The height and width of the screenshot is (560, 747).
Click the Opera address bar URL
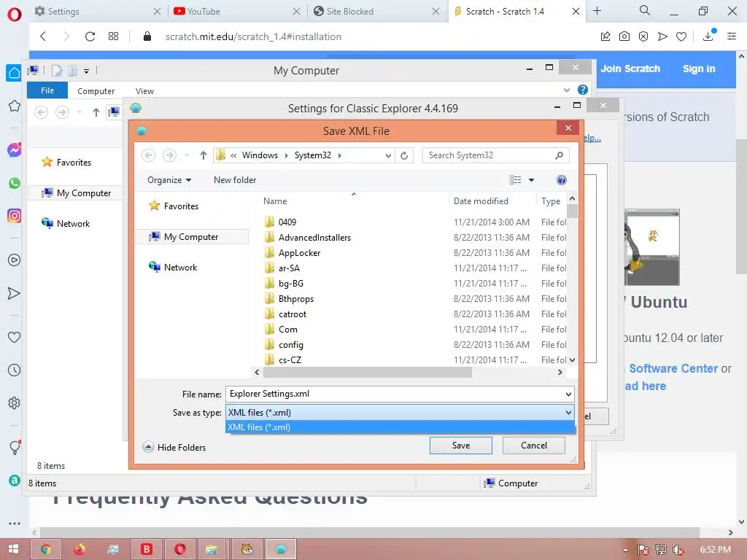(253, 36)
